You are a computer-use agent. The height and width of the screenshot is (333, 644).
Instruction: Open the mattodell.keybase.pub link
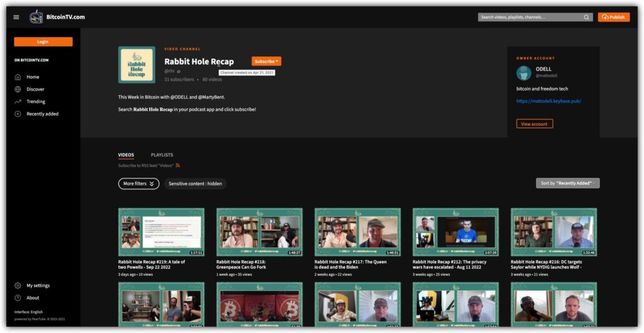click(548, 101)
